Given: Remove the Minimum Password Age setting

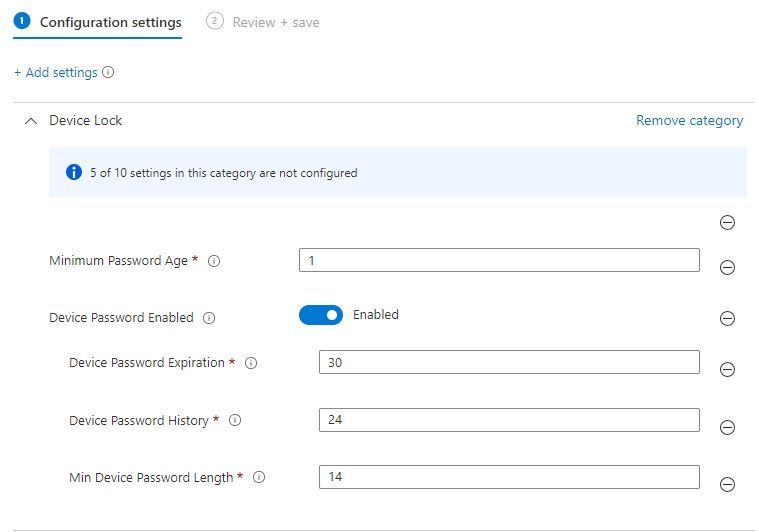Looking at the screenshot, I should tap(728, 267).
